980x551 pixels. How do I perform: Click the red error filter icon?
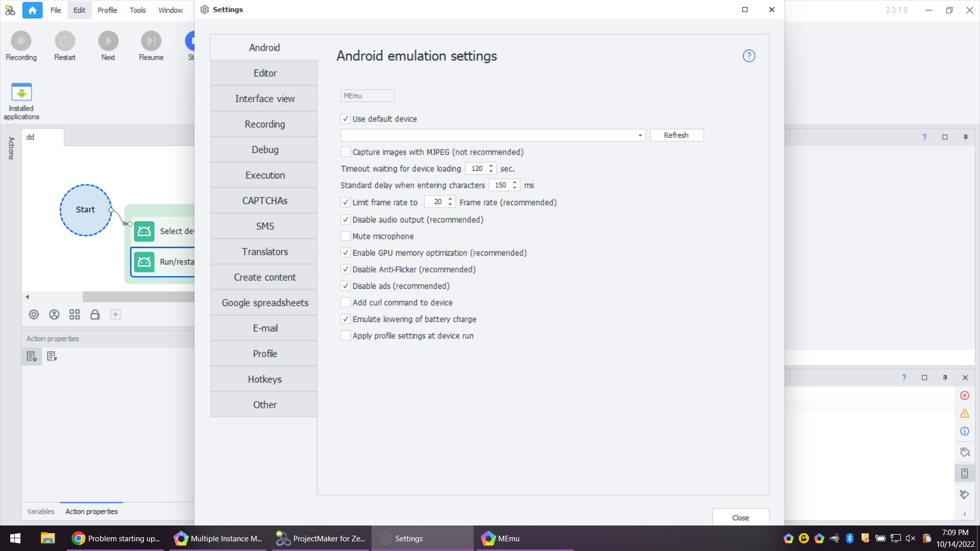(x=965, y=396)
